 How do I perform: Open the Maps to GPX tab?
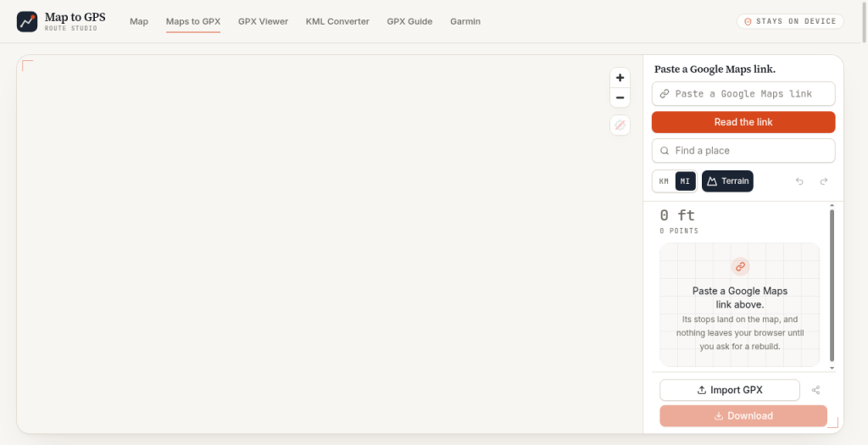tap(193, 21)
